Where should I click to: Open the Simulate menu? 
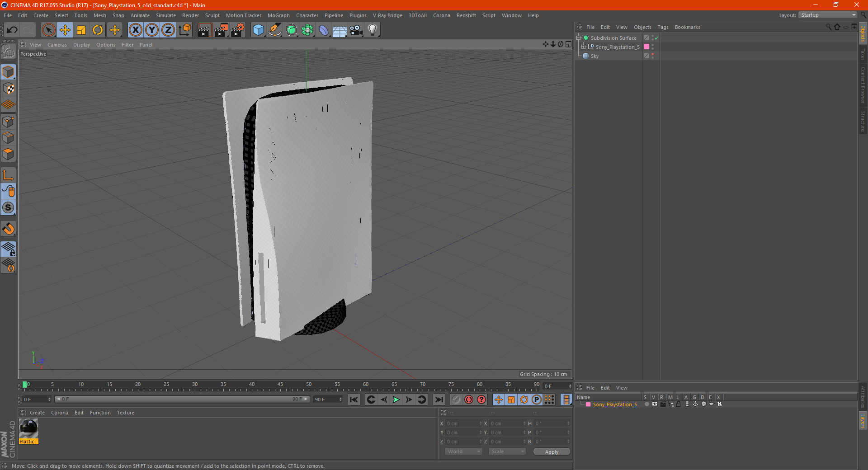click(166, 15)
